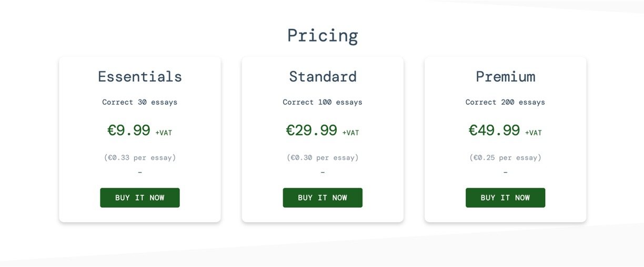Click the dash below €0.30 per essay

point(323,172)
